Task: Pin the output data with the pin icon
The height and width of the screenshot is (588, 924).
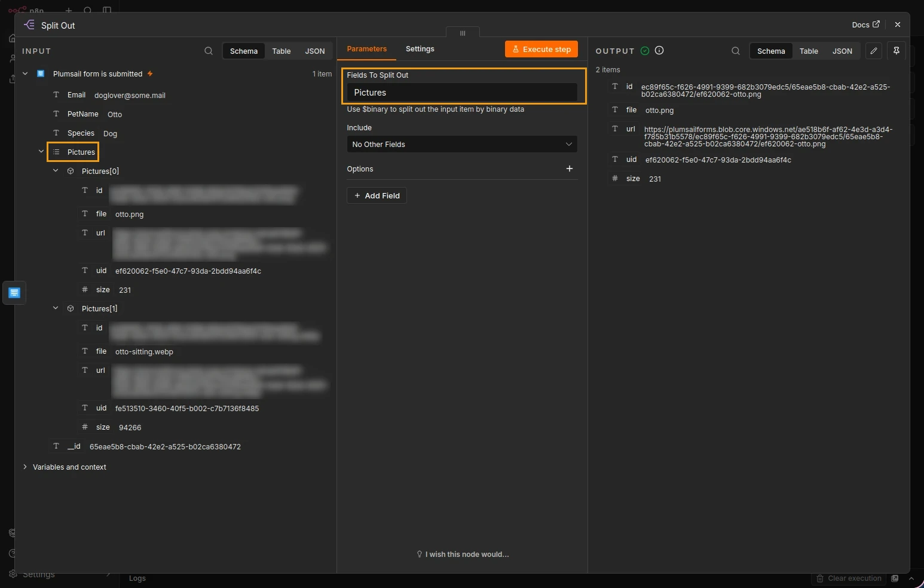Action: tap(897, 51)
